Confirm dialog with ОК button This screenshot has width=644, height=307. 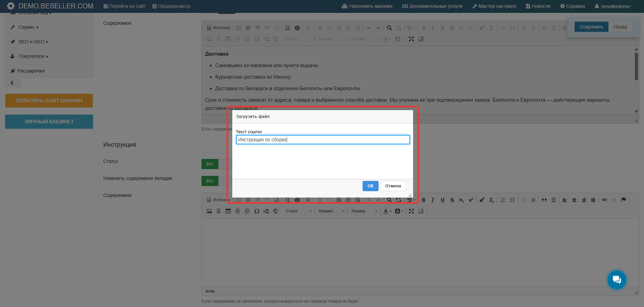(370, 186)
